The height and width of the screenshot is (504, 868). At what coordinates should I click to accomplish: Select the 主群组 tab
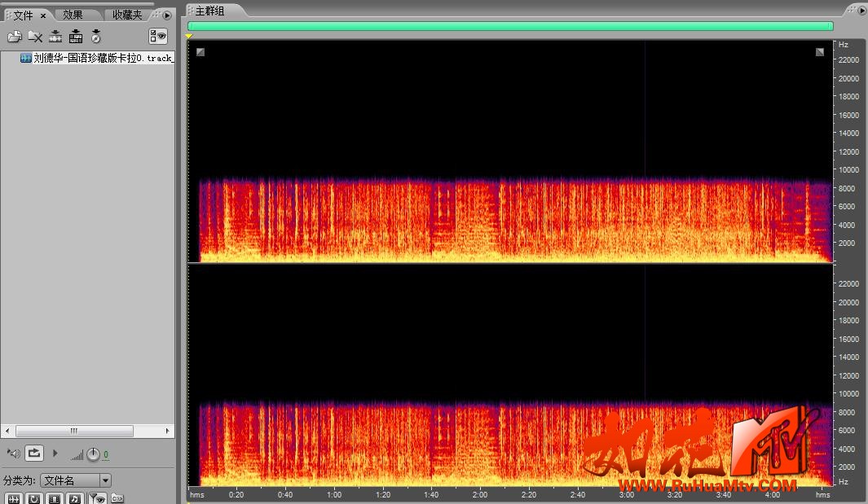[209, 11]
